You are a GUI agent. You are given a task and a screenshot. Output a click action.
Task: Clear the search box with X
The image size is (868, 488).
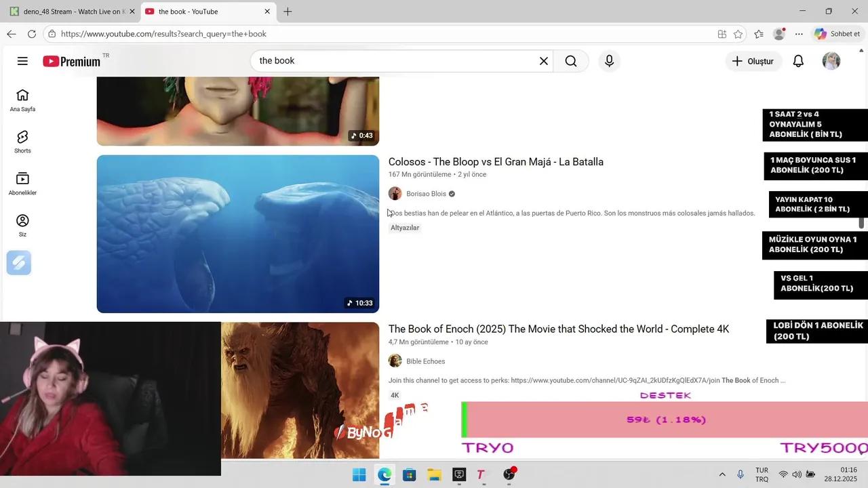(544, 61)
